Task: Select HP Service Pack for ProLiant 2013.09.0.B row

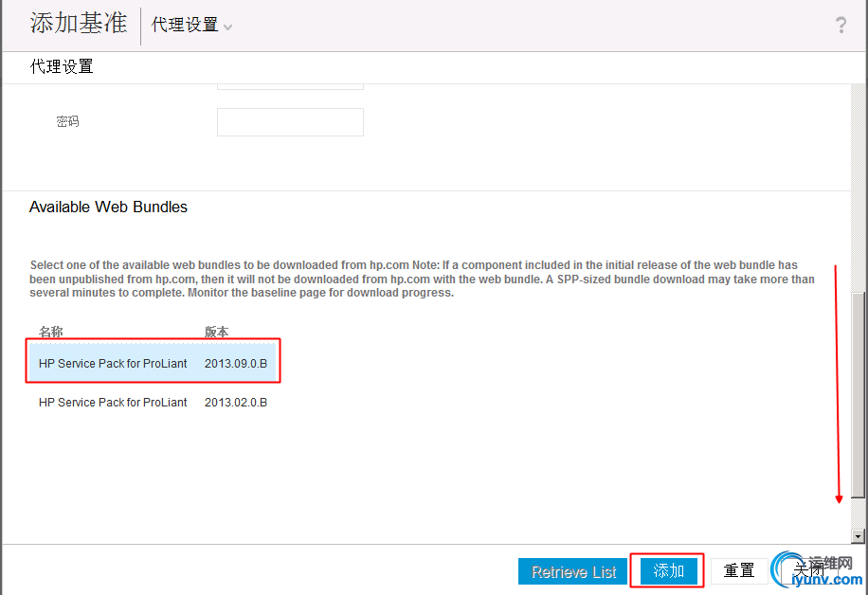Action: coord(153,363)
